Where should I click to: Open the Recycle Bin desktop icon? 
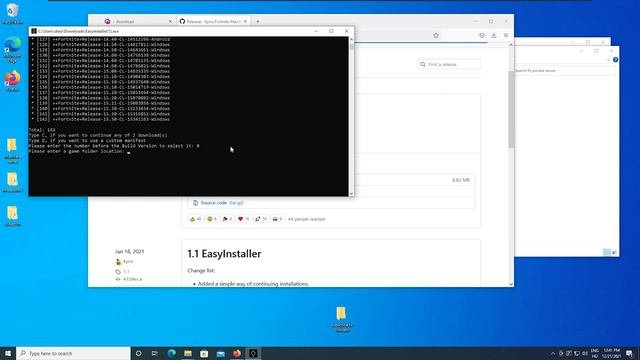pyautogui.click(x=13, y=13)
